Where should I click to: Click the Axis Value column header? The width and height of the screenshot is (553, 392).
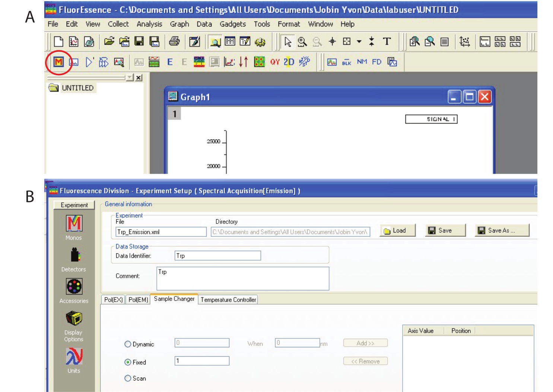(x=423, y=331)
